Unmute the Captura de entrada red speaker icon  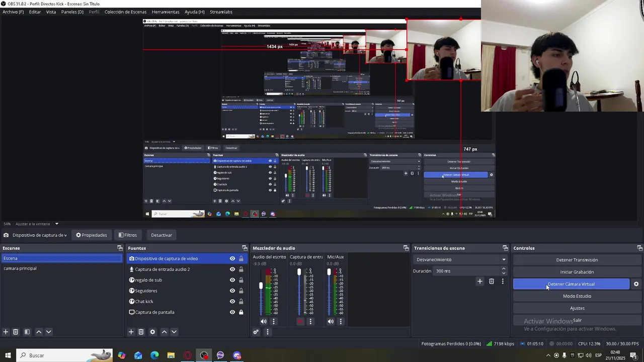click(x=300, y=321)
